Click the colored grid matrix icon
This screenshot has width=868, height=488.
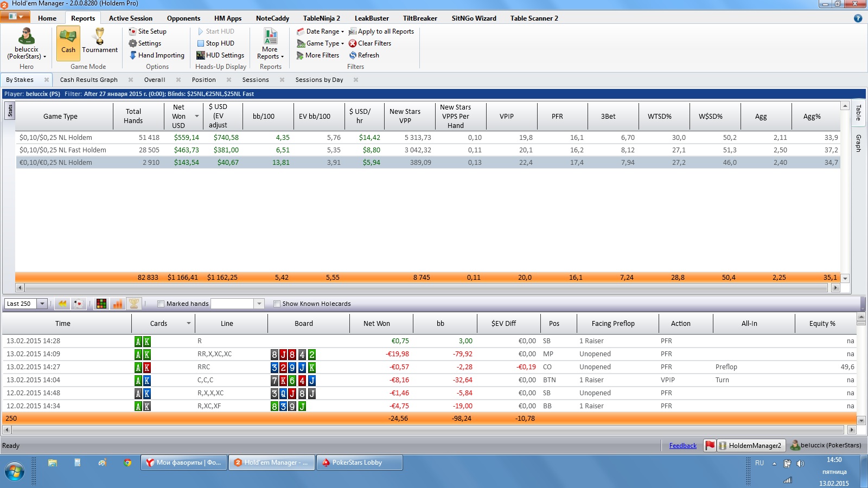101,304
